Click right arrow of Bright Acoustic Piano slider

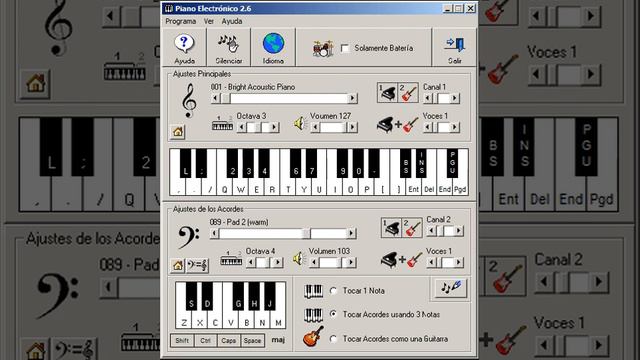[x=352, y=98]
